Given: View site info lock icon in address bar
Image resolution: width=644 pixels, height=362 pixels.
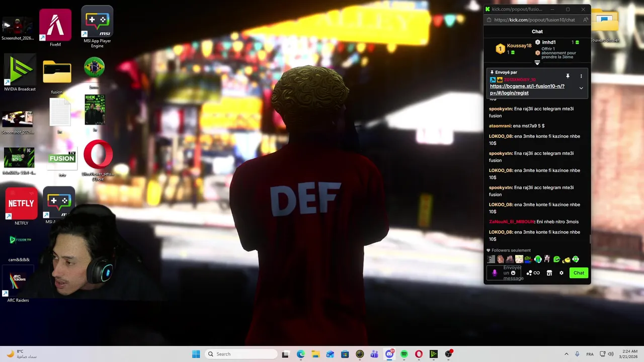Looking at the screenshot, I should [489, 20].
